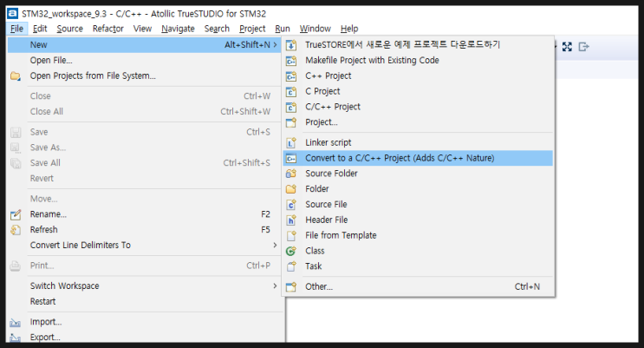Expand Convert Line Delimiters To submenu arrow
644x348 pixels.
(275, 246)
